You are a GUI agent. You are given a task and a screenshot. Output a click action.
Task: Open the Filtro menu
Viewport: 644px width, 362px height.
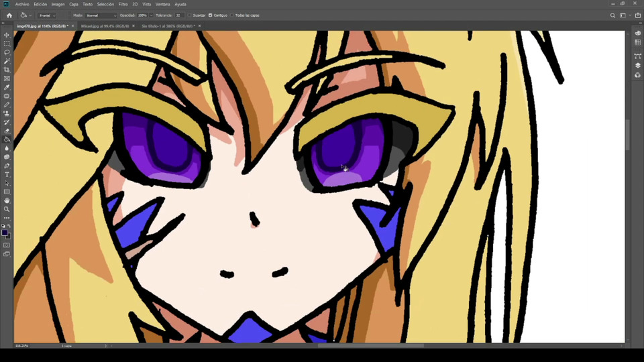click(x=123, y=4)
